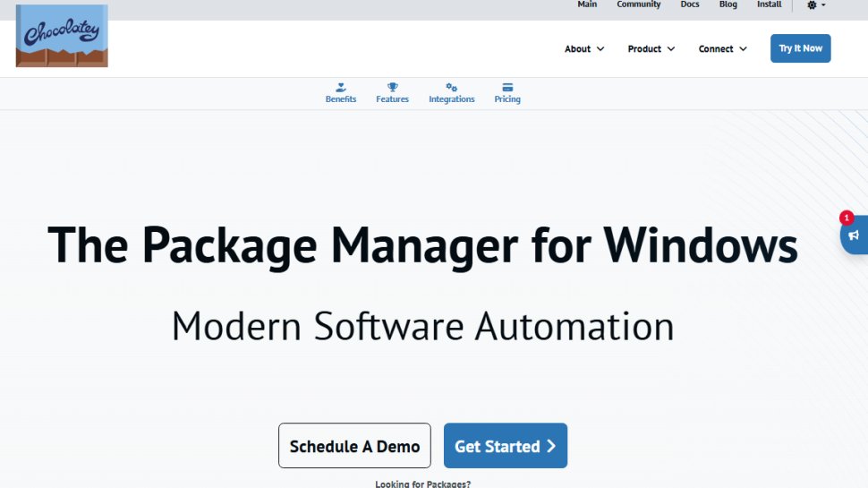Click 'Modern Software Automation' subheading
The width and height of the screenshot is (868, 488).
click(423, 326)
